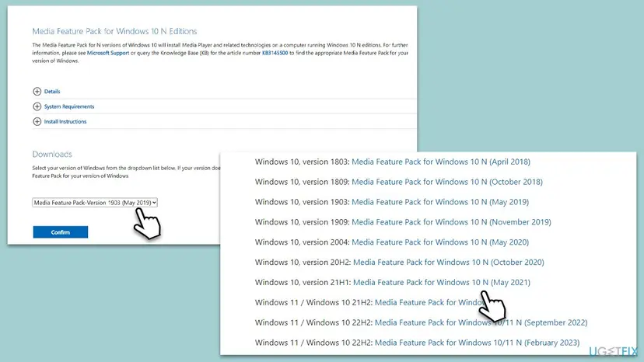Screen dimensions: 644x362
Task: Select the 'Windows 10, version 1903:' text
Action: 303,202
